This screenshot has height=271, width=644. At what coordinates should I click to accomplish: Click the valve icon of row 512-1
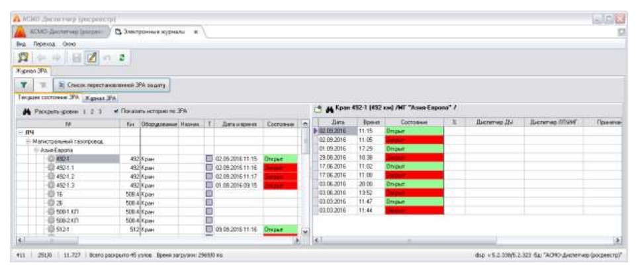tap(52, 229)
